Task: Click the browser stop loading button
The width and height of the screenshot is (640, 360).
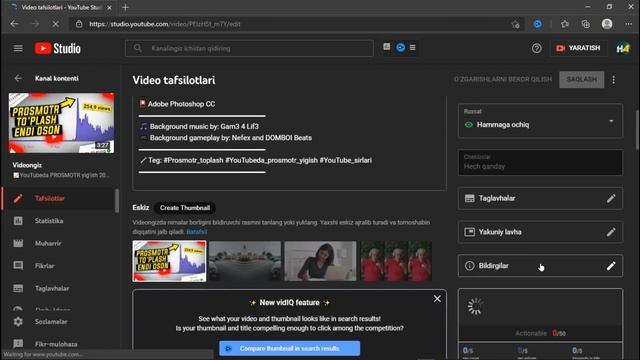Action: point(56,24)
